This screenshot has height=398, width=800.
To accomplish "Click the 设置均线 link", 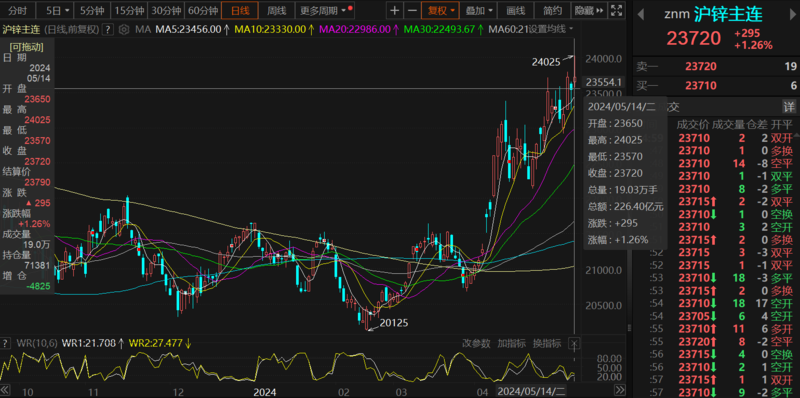I will point(547,29).
